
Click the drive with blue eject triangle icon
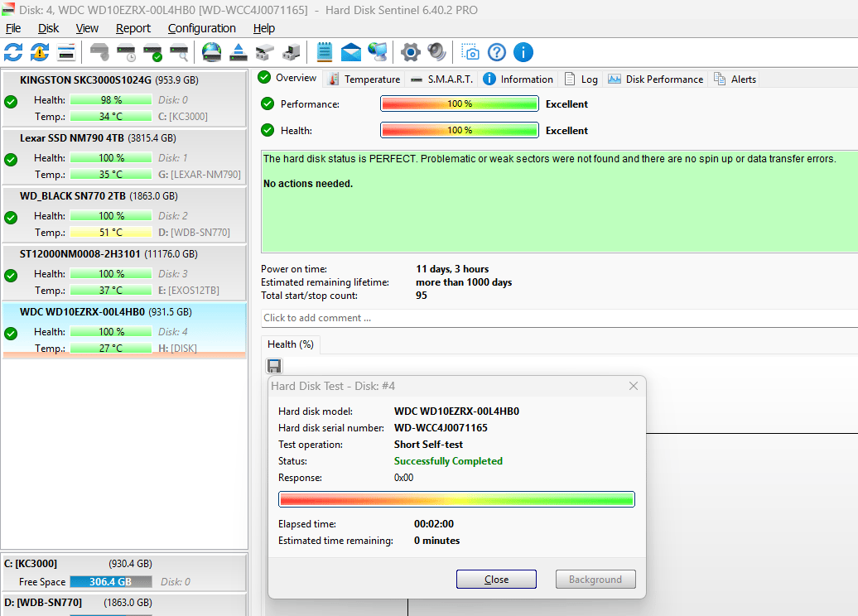pyautogui.click(x=238, y=52)
